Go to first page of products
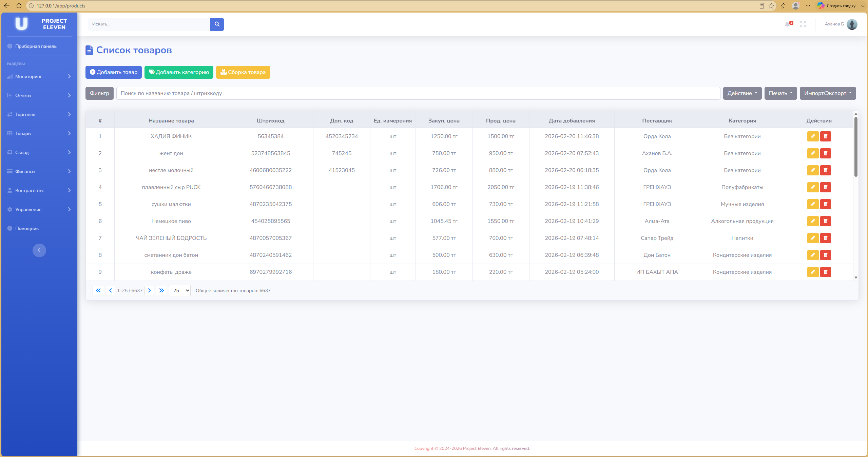Screen dimensions: 868x457 click(x=98, y=290)
